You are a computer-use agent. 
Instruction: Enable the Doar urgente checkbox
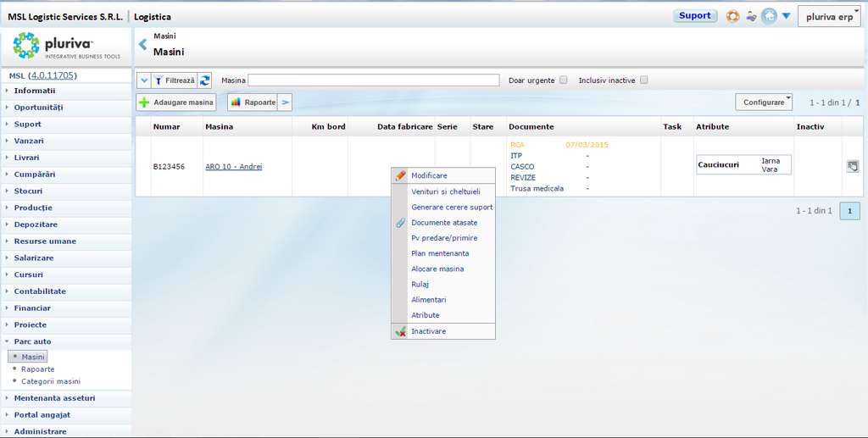click(x=564, y=80)
